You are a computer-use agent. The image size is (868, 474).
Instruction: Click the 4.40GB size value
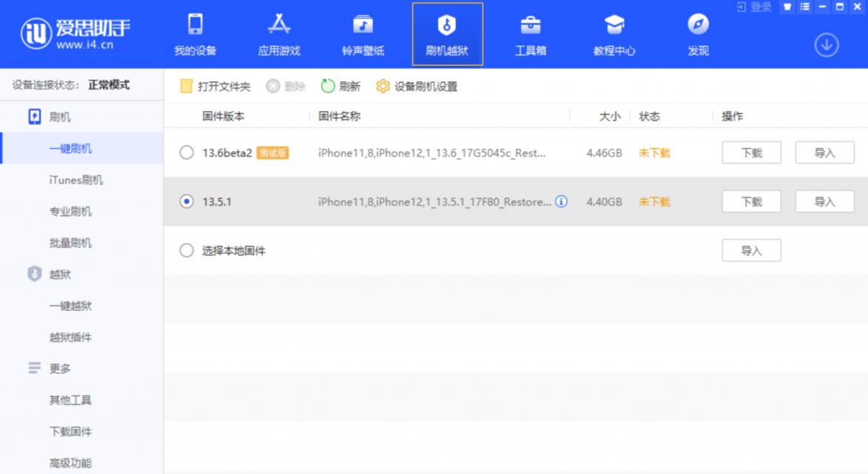coord(604,201)
